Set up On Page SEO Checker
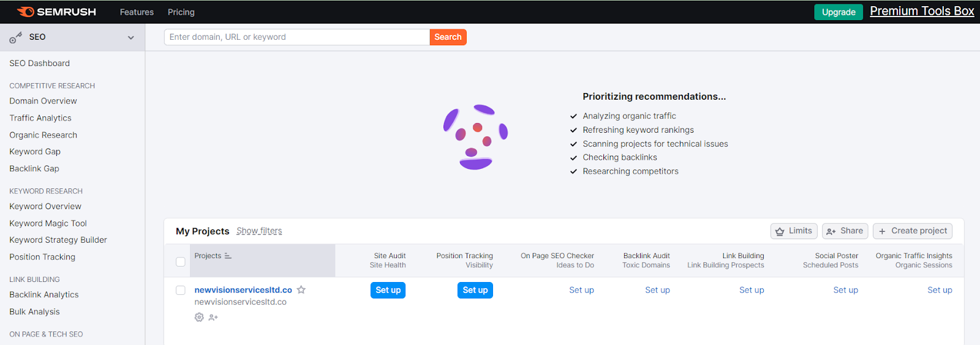The image size is (980, 345). coord(581,290)
